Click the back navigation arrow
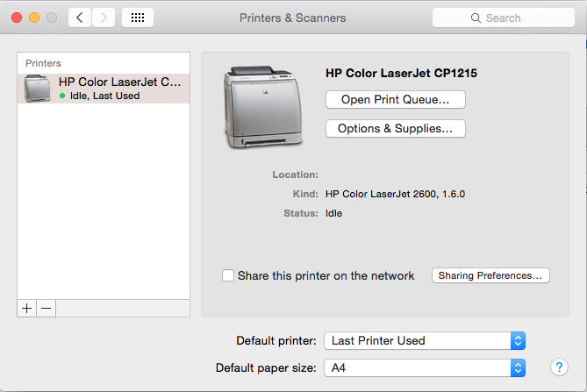 pyautogui.click(x=80, y=18)
